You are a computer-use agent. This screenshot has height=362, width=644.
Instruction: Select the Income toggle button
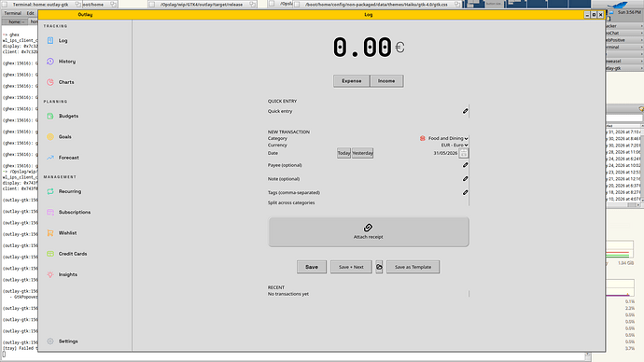pyautogui.click(x=386, y=81)
